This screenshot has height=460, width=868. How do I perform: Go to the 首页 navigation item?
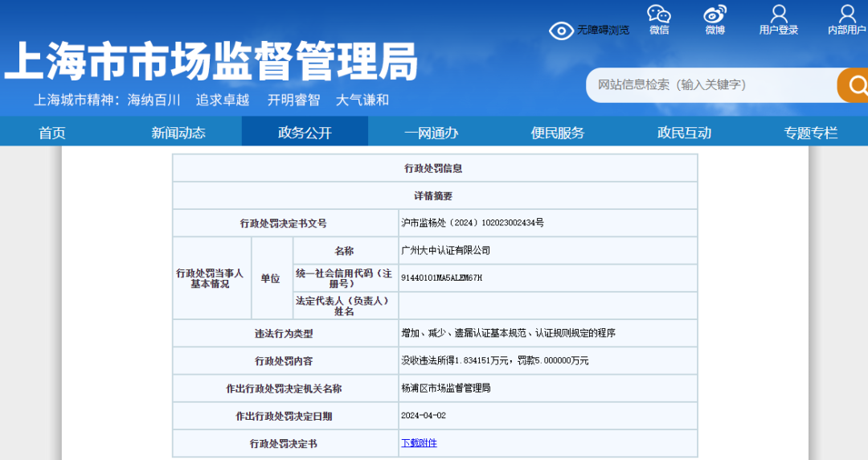pyautogui.click(x=52, y=133)
